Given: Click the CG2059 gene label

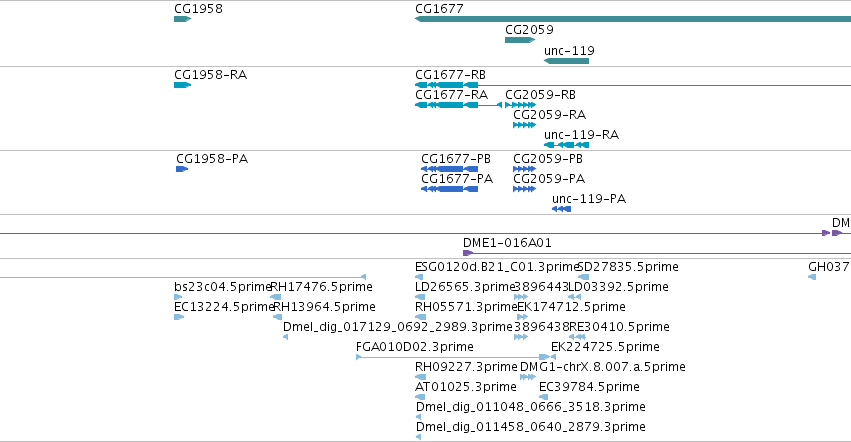Looking at the screenshot, I should pyautogui.click(x=529, y=30).
